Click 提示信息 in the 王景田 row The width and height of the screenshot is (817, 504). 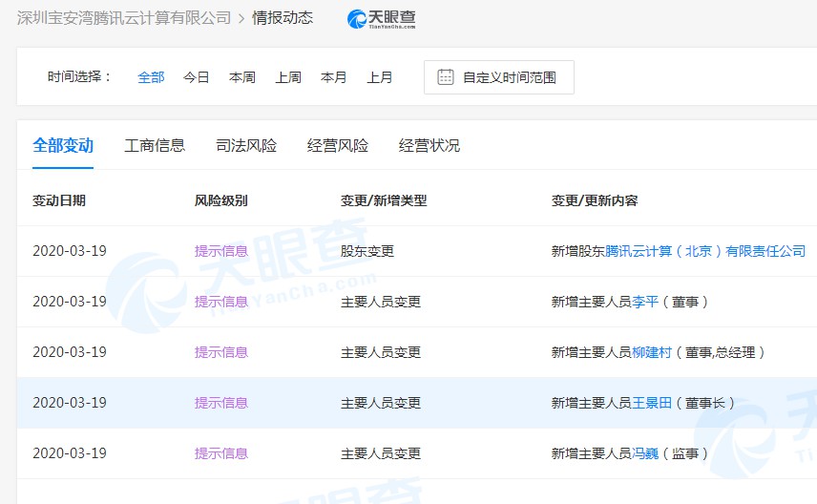pyautogui.click(x=221, y=403)
